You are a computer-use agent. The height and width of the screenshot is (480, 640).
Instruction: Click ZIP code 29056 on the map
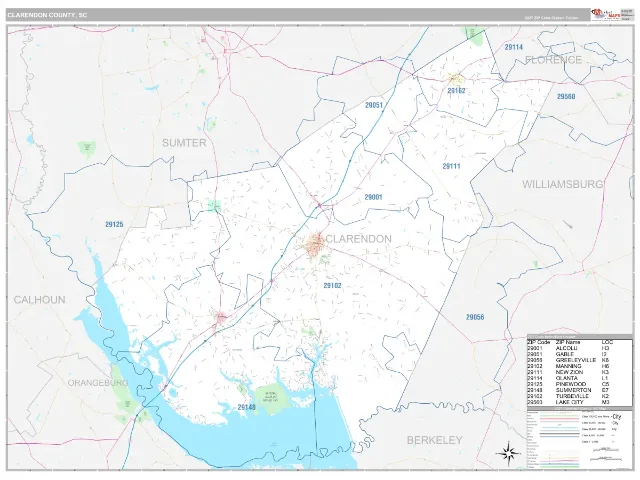pos(475,317)
